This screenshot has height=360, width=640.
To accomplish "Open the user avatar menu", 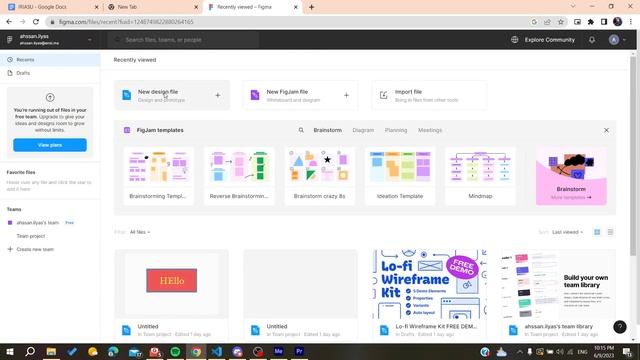I will click(x=617, y=40).
